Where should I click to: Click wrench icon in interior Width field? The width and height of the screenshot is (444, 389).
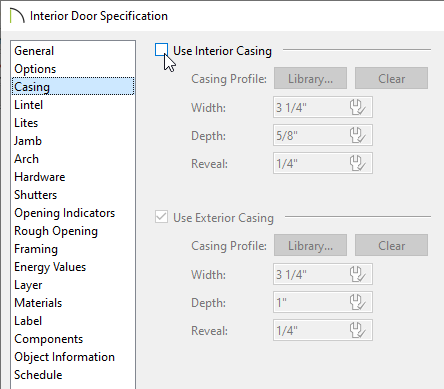(358, 107)
